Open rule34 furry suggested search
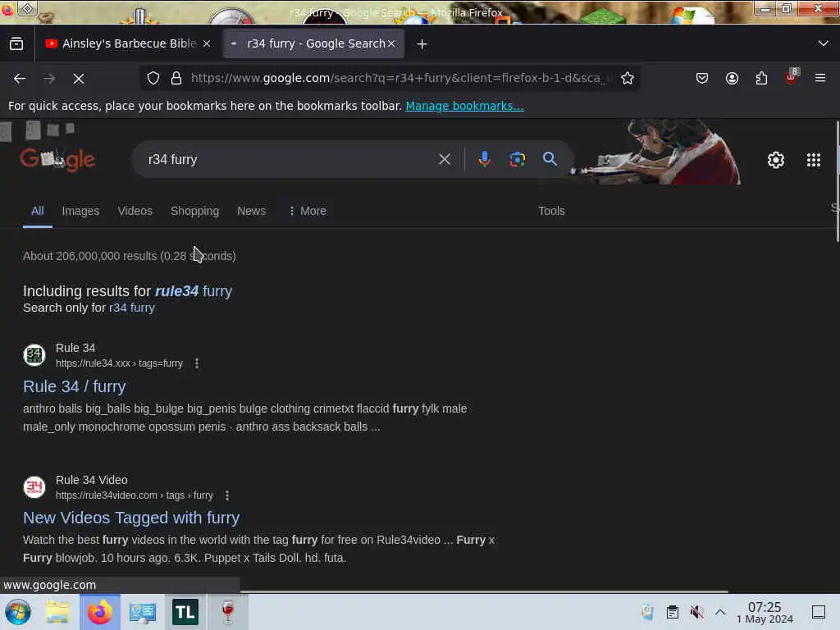Image resolution: width=840 pixels, height=630 pixels. (x=194, y=291)
